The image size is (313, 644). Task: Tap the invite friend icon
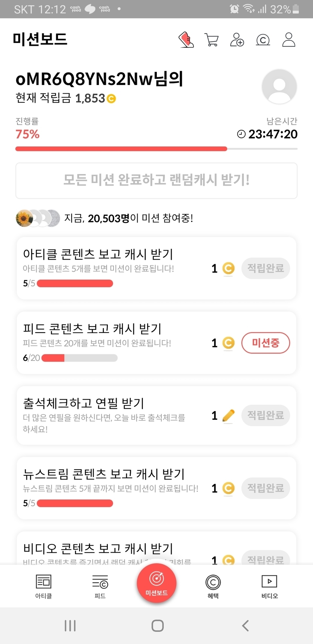point(237,40)
